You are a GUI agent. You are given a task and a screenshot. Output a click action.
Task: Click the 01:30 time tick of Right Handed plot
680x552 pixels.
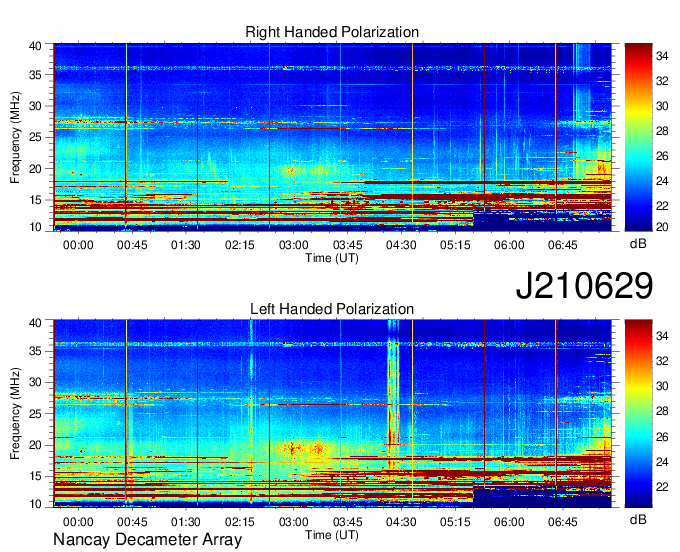(x=186, y=245)
